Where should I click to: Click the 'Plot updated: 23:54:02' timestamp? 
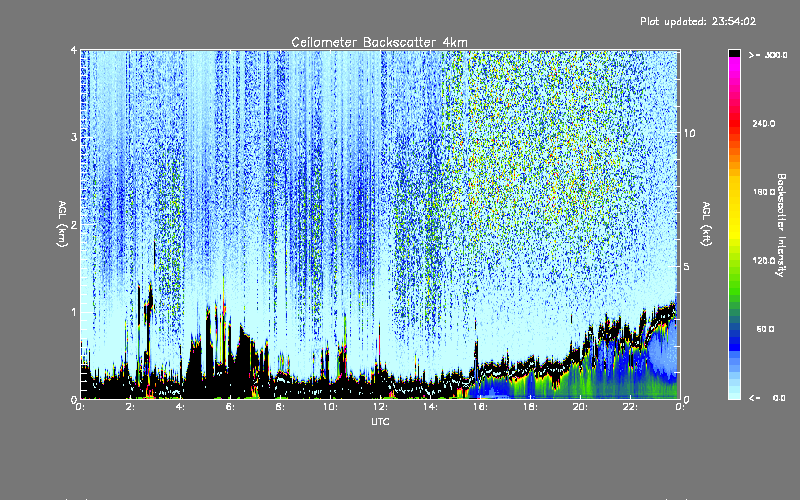coord(698,21)
